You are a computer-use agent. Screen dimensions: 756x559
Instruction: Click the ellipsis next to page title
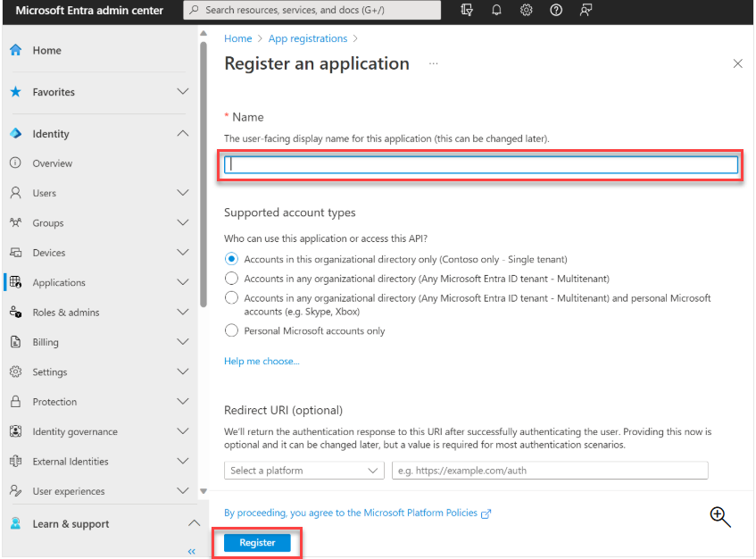click(434, 64)
